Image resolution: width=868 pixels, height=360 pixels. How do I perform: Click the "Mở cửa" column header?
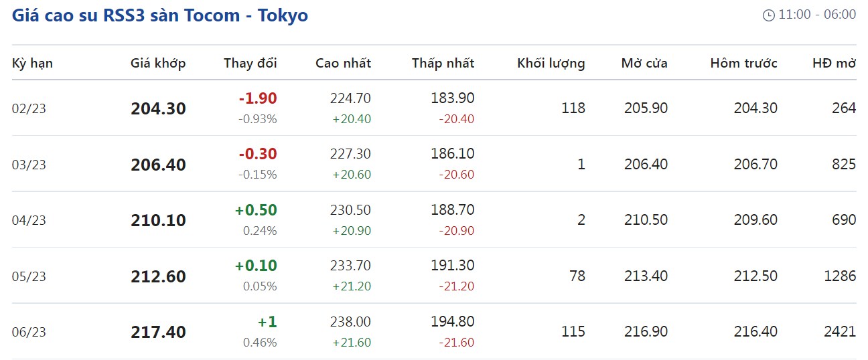coord(644,64)
